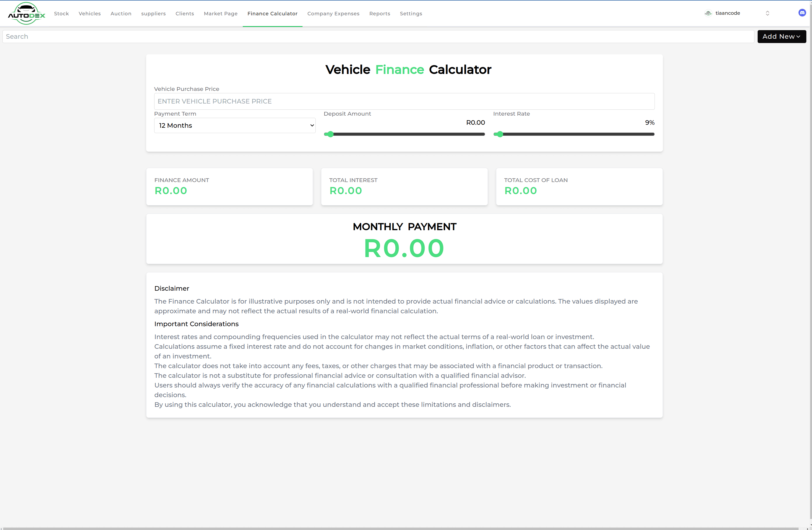Select the Finance Calculator tab
812x530 pixels.
(273, 13)
